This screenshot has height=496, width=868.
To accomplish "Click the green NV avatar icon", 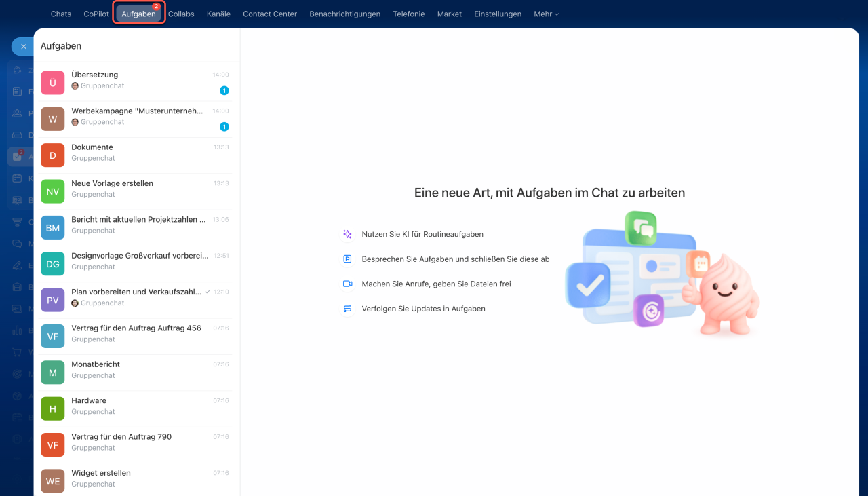I will click(53, 191).
